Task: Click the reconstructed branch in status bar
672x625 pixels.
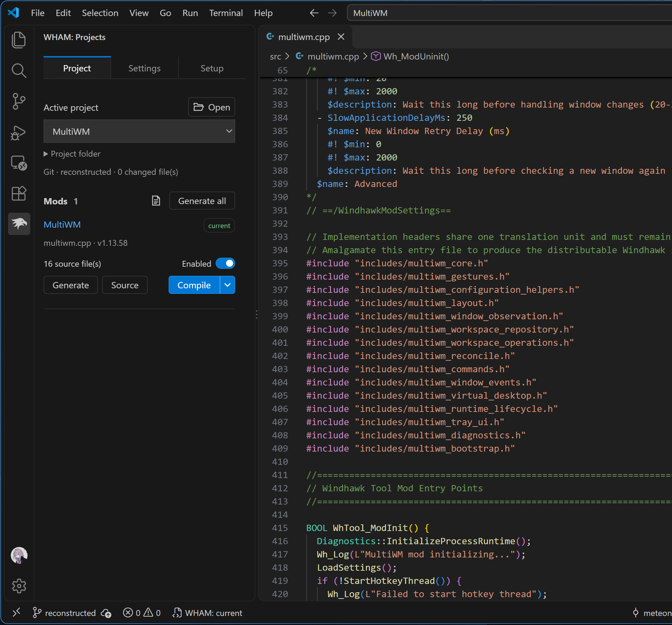Action: pos(64,613)
